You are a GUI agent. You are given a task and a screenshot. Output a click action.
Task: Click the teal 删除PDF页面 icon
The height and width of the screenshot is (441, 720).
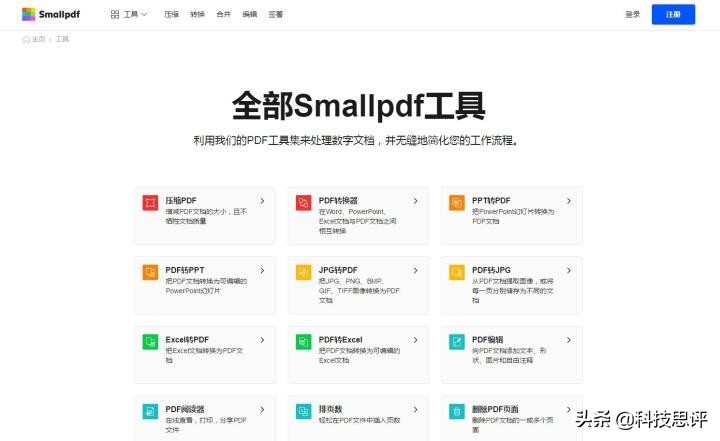coord(457,411)
